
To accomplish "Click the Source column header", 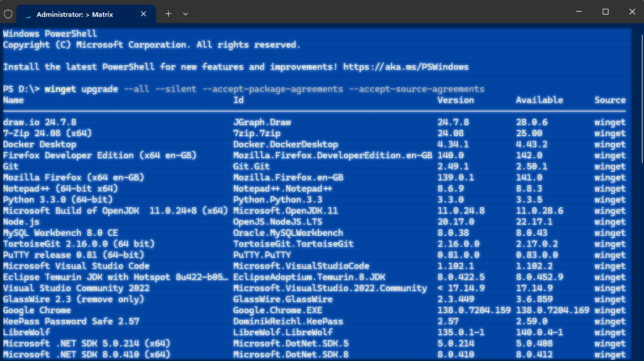I will point(610,100).
